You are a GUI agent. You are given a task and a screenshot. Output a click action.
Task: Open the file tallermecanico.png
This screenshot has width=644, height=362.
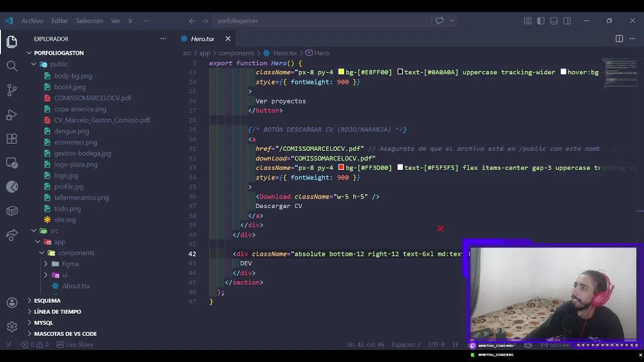click(82, 198)
